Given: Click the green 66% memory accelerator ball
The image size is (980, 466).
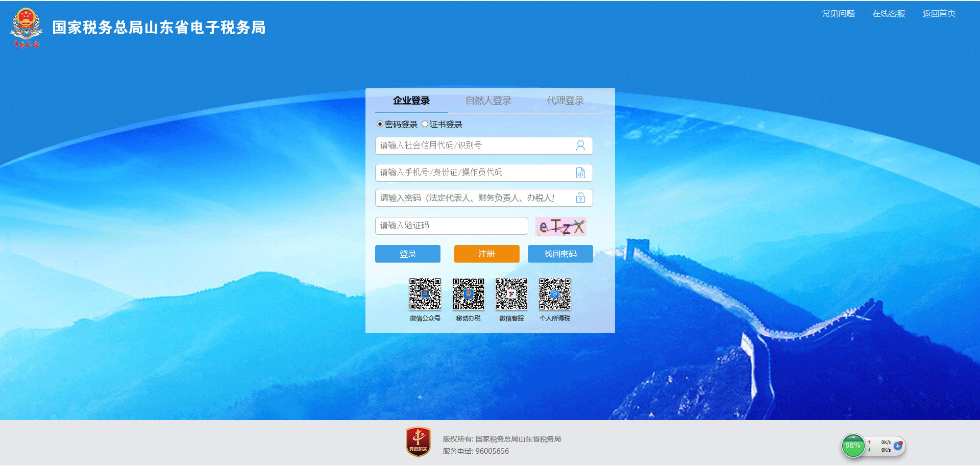Looking at the screenshot, I should (853, 446).
